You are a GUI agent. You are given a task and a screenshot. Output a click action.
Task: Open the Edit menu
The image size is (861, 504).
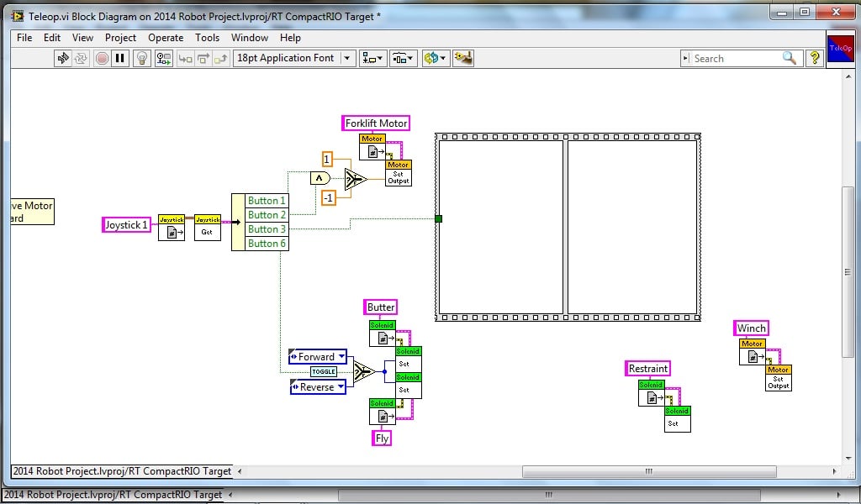point(52,38)
